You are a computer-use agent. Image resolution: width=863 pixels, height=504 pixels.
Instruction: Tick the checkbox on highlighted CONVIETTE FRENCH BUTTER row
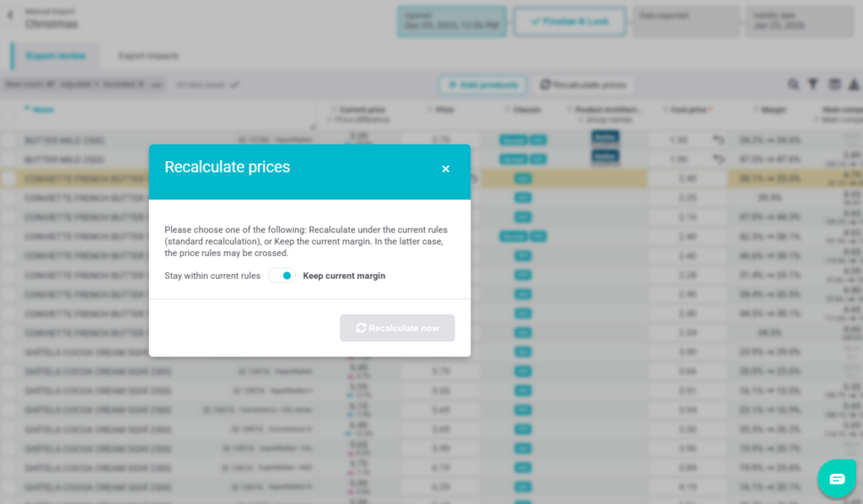(x=8, y=179)
